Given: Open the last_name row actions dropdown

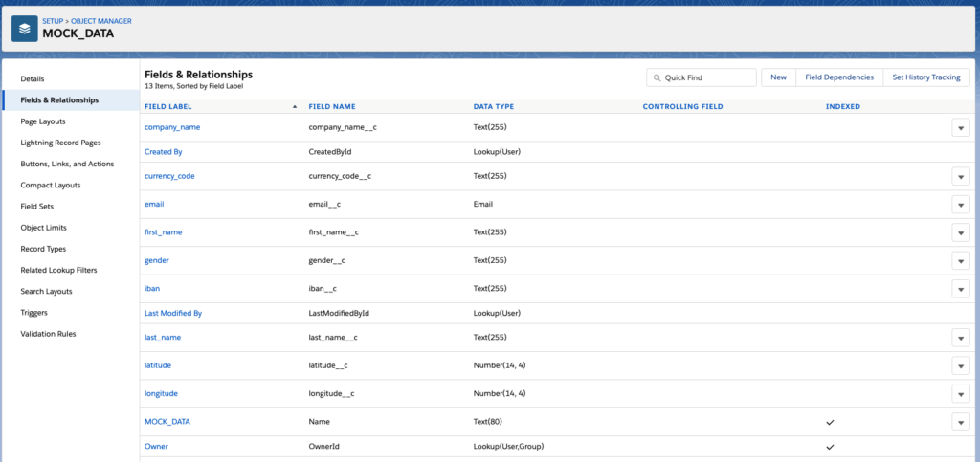Looking at the screenshot, I should click(x=961, y=338).
